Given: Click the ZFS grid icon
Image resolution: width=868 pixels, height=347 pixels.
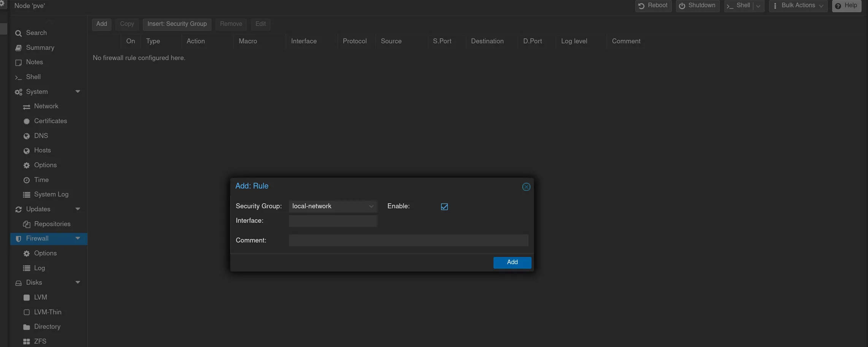Looking at the screenshot, I should 27,341.
